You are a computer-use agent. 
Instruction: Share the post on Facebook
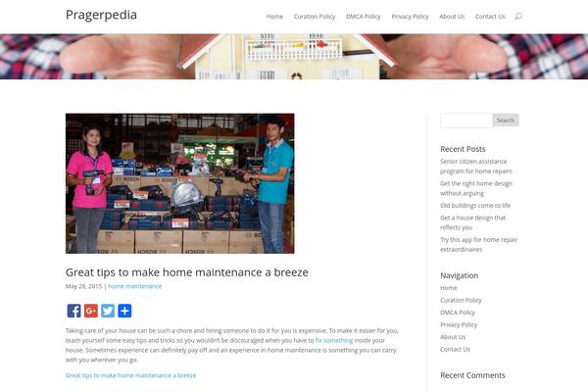point(73,311)
